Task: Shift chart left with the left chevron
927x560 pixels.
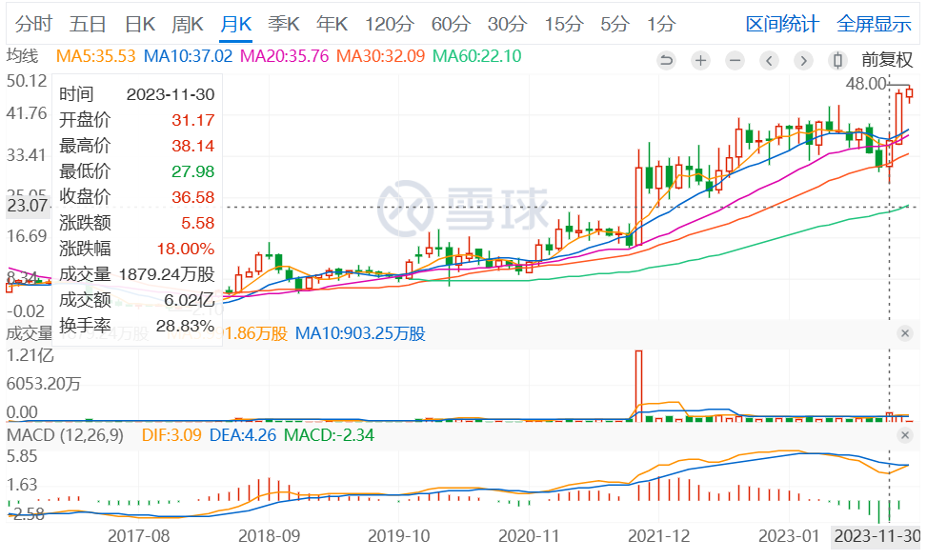Action: (769, 60)
